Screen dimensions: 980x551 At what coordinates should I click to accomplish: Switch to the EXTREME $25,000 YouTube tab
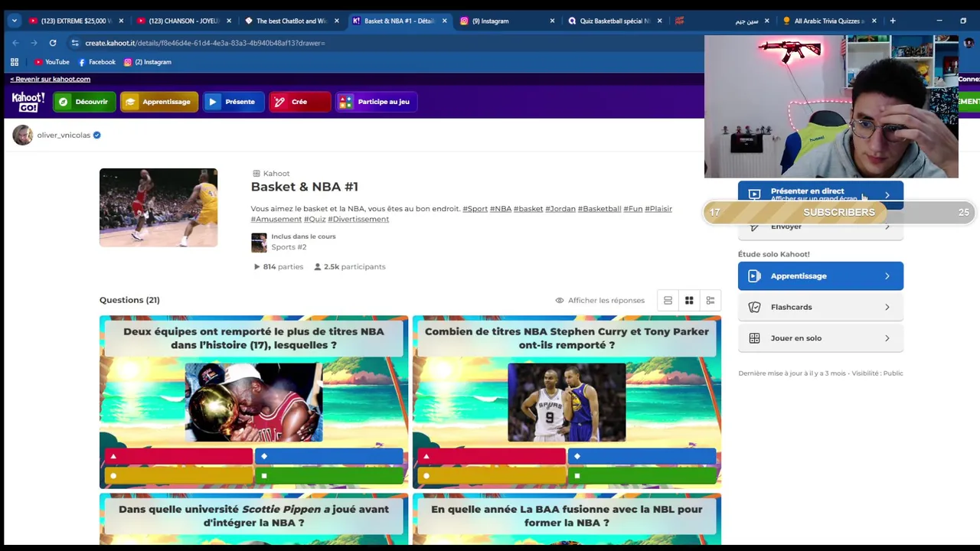(x=77, y=21)
